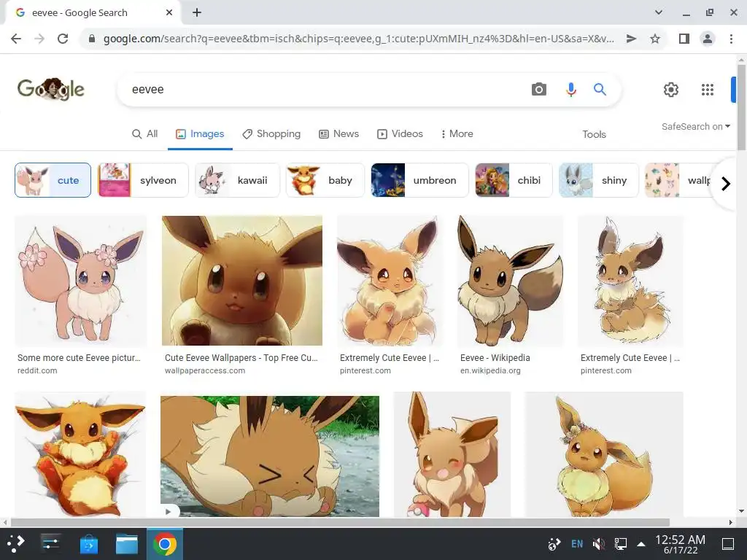
Task: Click the browser forward arrow
Action: tap(39, 39)
